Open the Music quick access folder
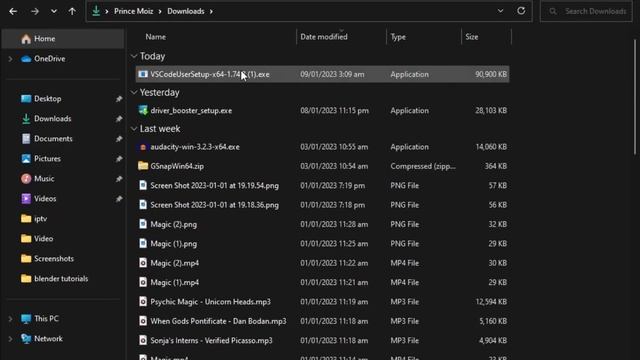Viewport: 640px width, 360px height. (44, 179)
